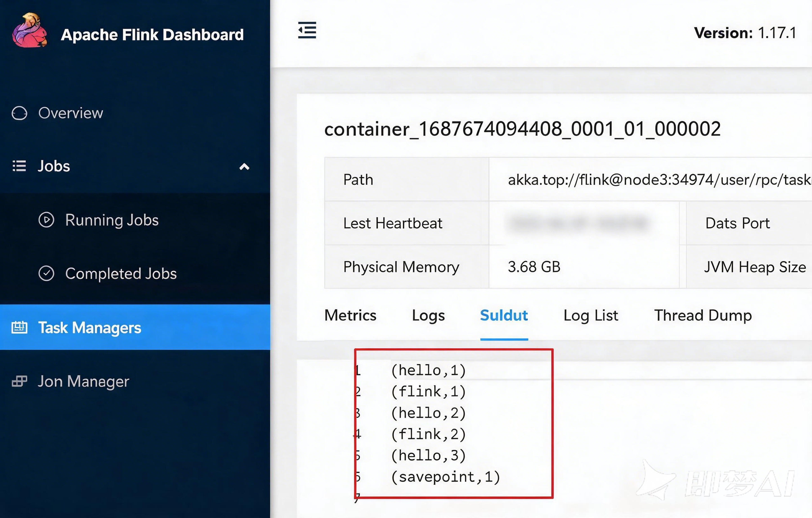Image resolution: width=812 pixels, height=518 pixels.
Task: Show the Thread Dump tab
Action: click(703, 315)
